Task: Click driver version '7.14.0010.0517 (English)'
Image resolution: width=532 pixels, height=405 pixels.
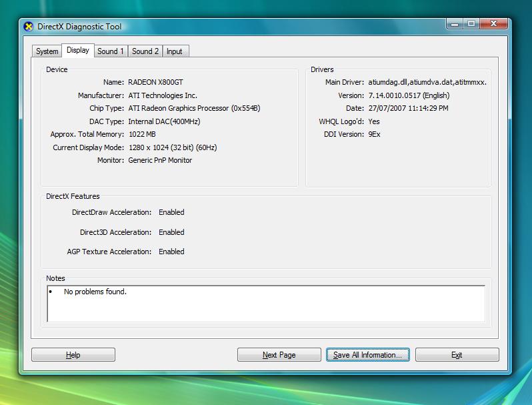Action: [x=409, y=95]
